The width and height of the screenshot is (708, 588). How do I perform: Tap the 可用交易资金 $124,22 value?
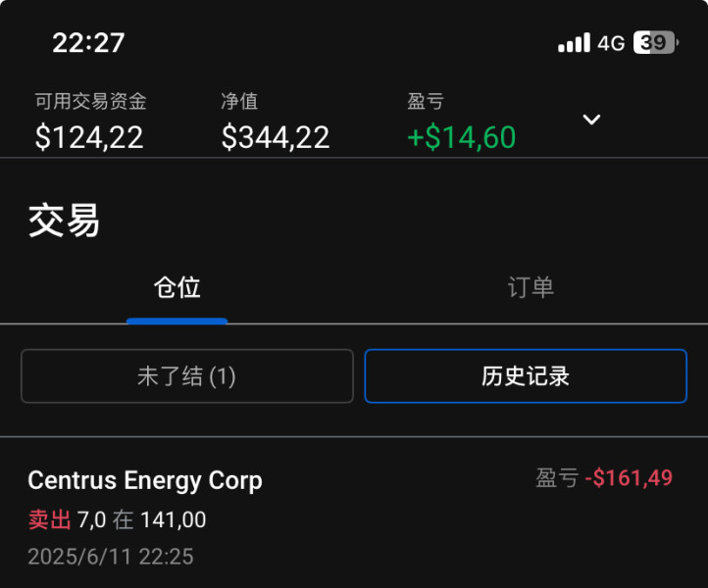pos(89,137)
